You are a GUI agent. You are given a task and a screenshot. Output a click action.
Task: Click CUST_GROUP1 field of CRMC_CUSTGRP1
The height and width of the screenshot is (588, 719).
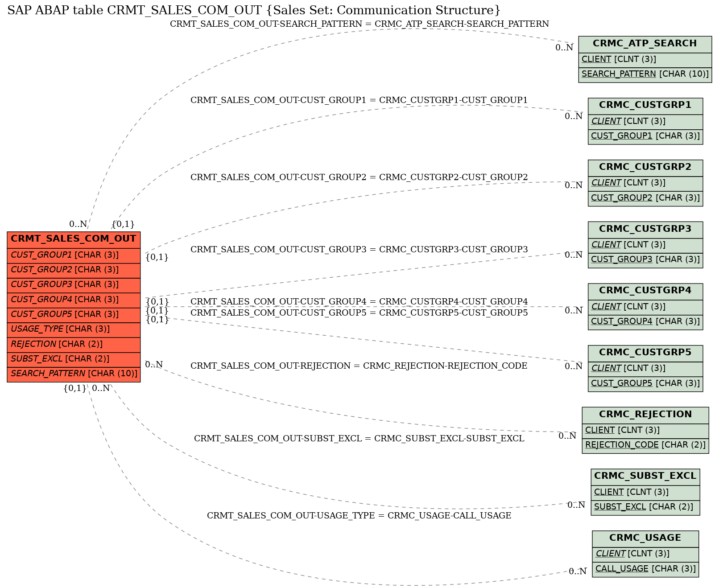click(645, 136)
